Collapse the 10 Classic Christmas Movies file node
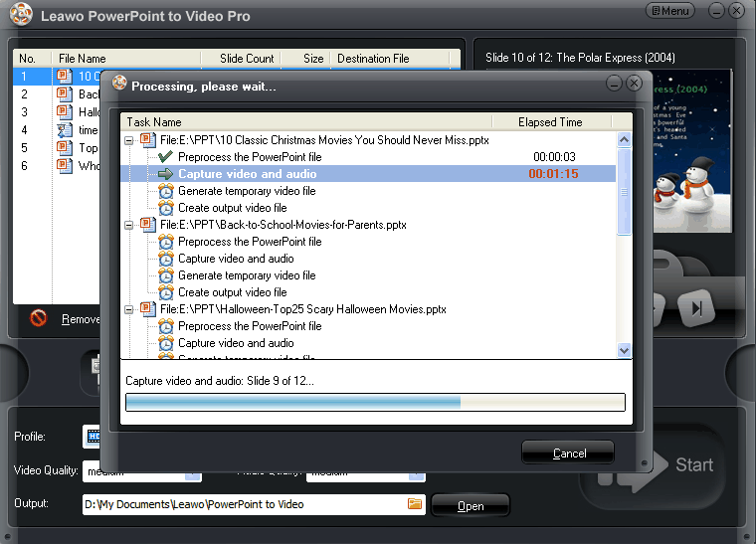This screenshot has height=544, width=756. click(x=128, y=140)
